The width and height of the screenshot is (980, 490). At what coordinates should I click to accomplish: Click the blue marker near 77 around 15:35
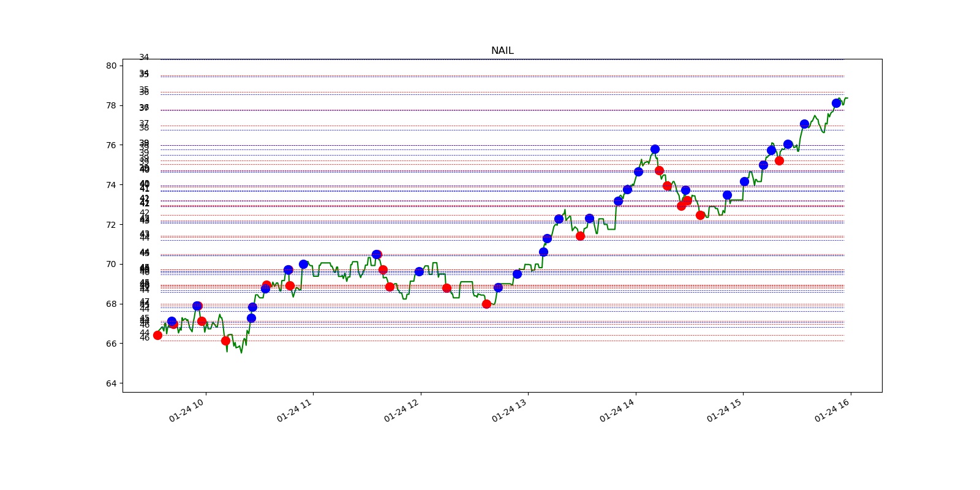(x=804, y=124)
